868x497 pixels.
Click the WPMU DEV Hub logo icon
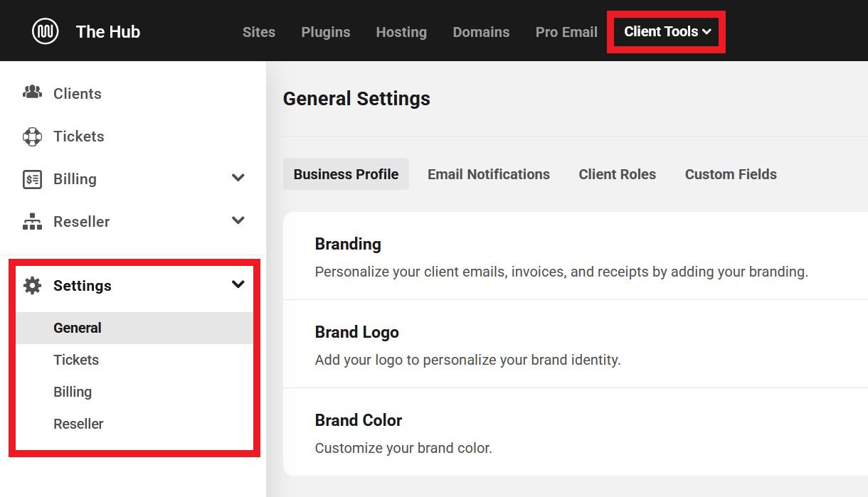[x=46, y=31]
